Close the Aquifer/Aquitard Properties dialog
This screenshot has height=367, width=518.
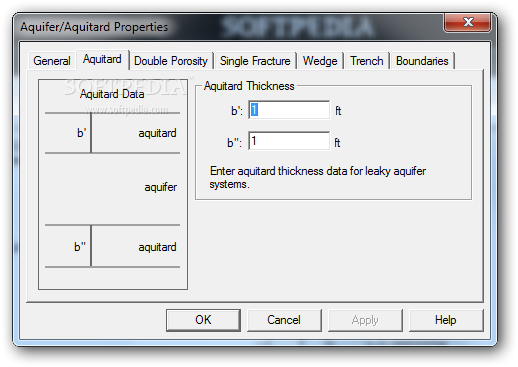pyautogui.click(x=467, y=22)
